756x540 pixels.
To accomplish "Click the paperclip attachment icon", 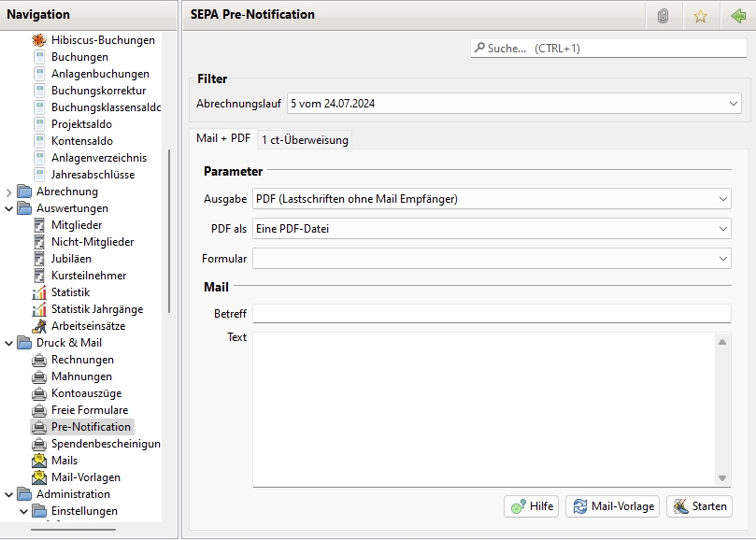I will (663, 15).
